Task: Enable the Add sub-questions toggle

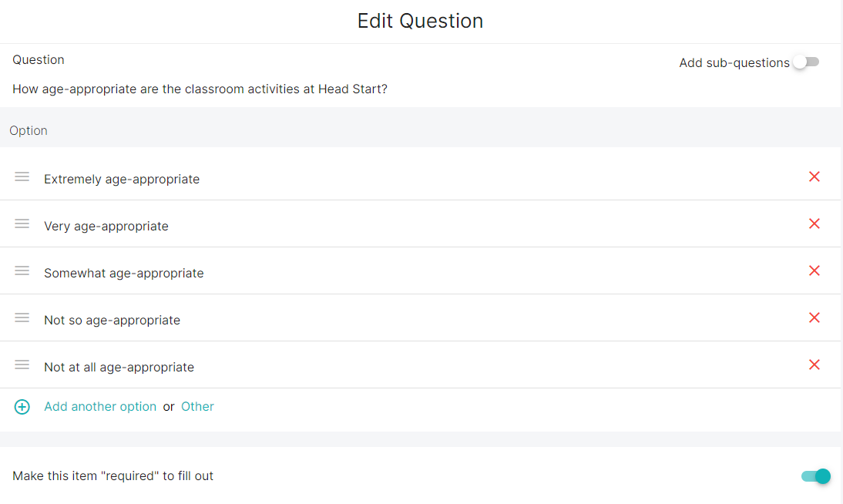Action: coord(806,62)
